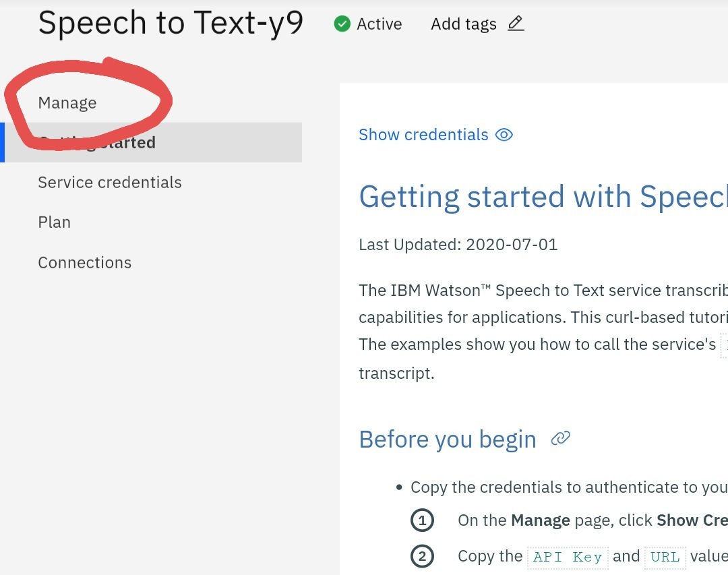The height and width of the screenshot is (575, 728).
Task: Click the pencil icon beside Add tags
Action: pos(516,24)
